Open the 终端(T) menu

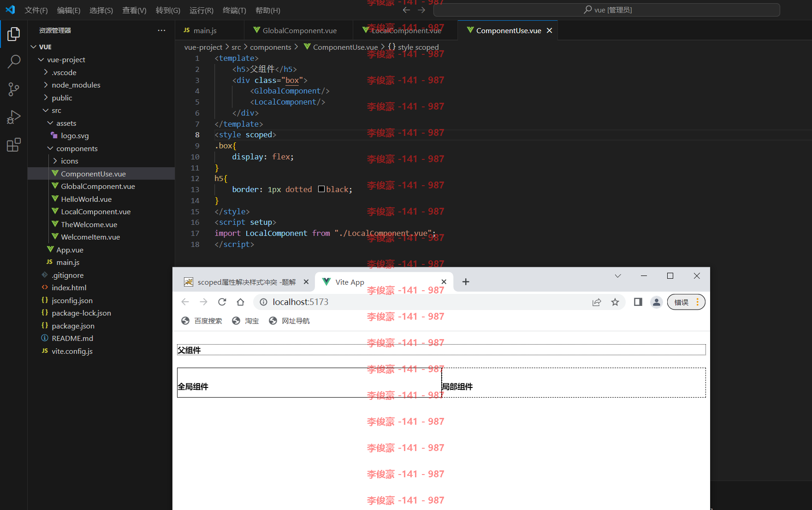[234, 10]
